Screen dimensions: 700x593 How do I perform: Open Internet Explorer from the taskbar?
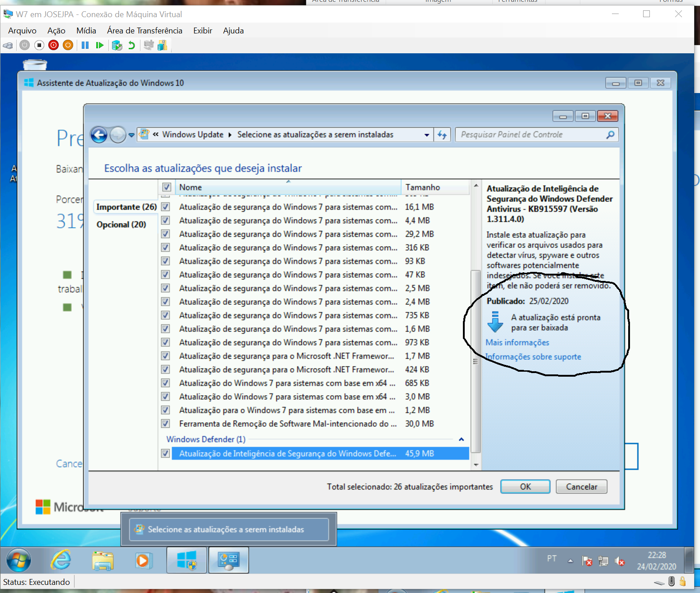tap(61, 560)
